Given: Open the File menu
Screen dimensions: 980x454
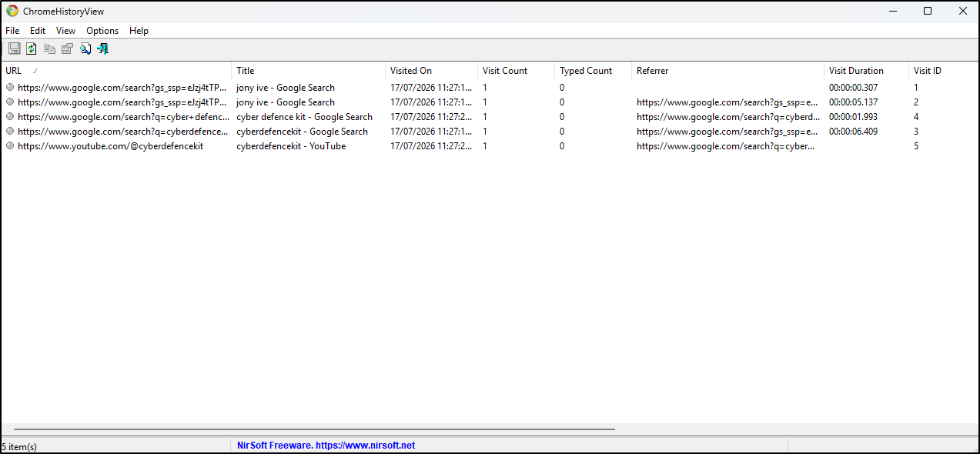Looking at the screenshot, I should click(12, 31).
